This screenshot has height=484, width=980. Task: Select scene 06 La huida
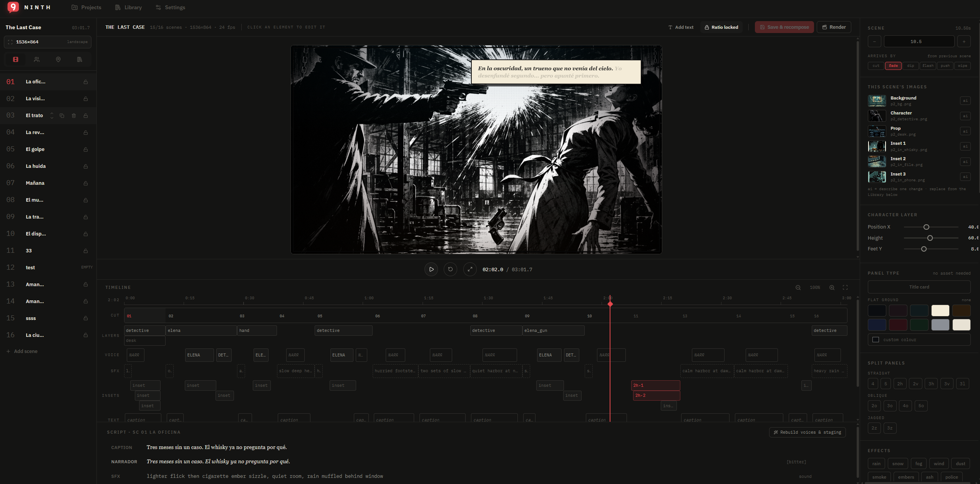pos(48,166)
